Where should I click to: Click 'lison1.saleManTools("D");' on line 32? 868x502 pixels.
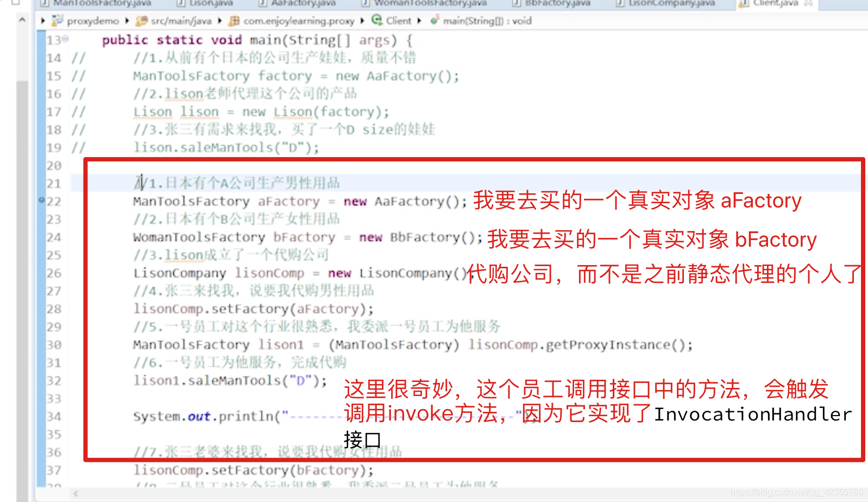pyautogui.click(x=230, y=381)
